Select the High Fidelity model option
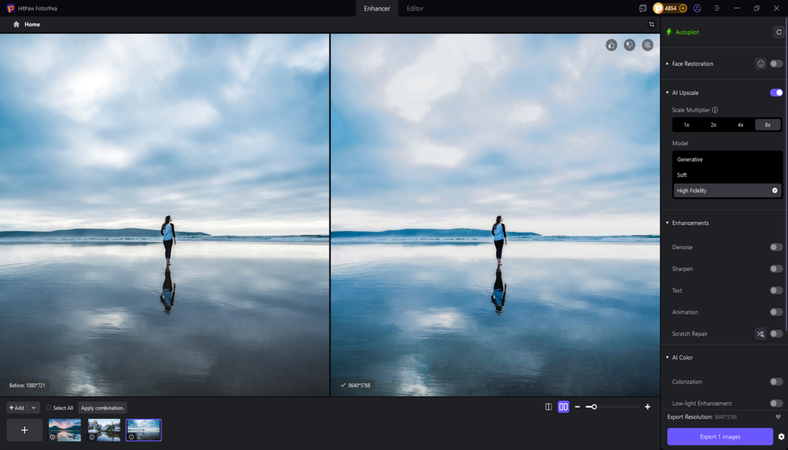The height and width of the screenshot is (450, 788). (x=727, y=191)
